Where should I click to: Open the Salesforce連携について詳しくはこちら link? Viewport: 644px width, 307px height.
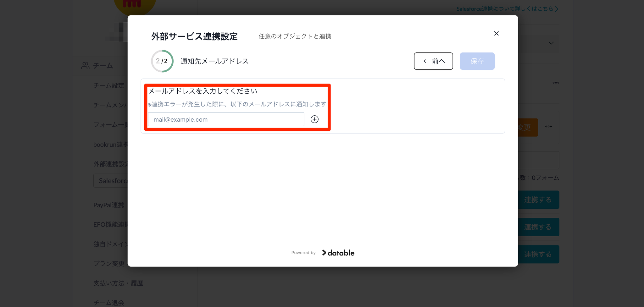click(x=507, y=9)
